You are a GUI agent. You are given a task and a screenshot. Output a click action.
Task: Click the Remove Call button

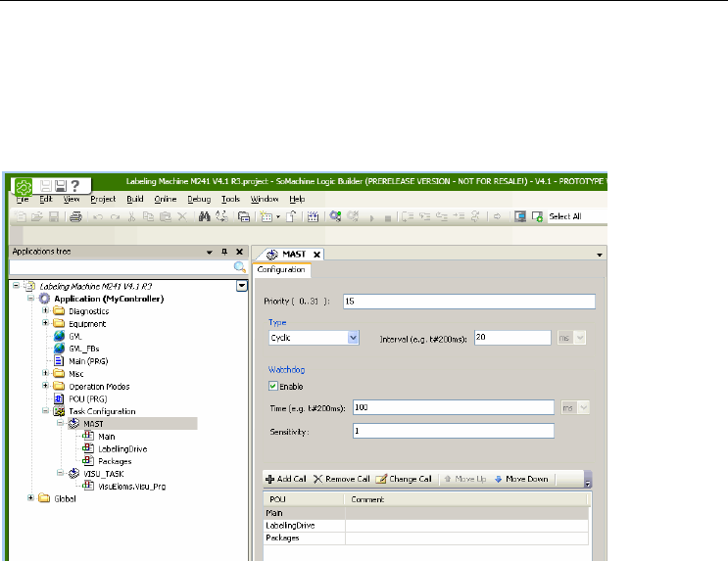342,480
